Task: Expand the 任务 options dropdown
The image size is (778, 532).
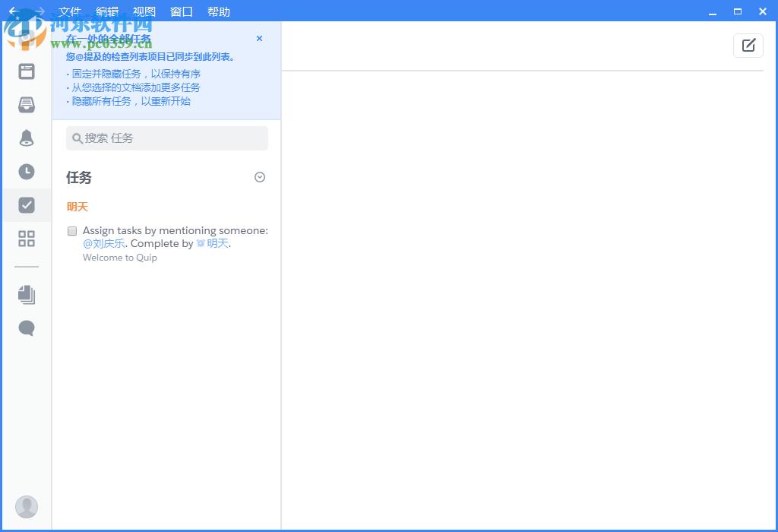Action: (x=260, y=177)
